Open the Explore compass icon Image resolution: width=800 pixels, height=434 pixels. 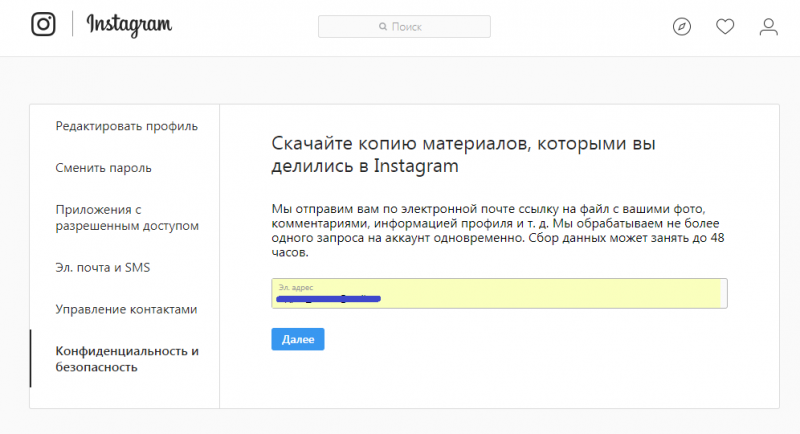click(x=682, y=27)
